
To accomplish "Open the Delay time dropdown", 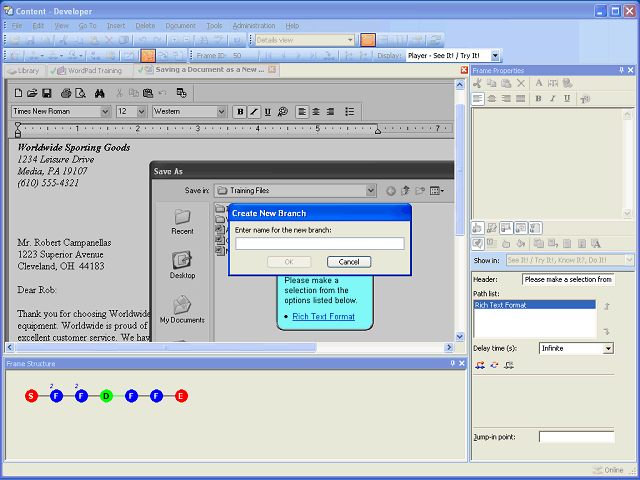I will click(609, 349).
